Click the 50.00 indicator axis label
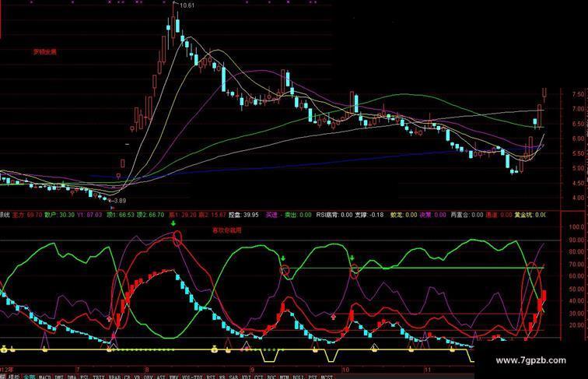The image size is (588, 379). pos(577,289)
